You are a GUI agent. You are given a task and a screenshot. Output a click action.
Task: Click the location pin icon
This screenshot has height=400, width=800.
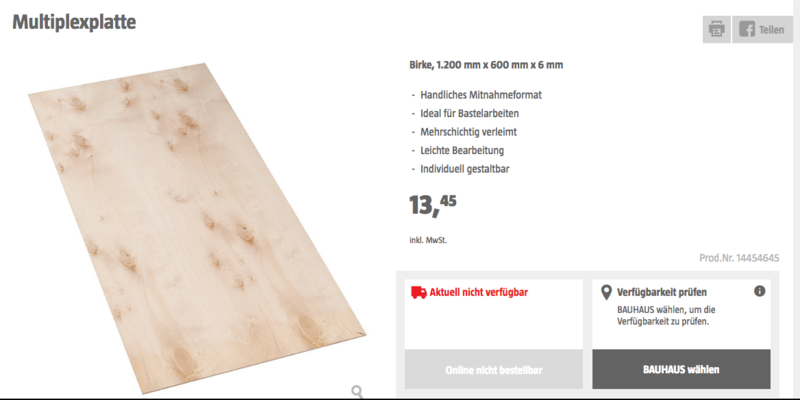pyautogui.click(x=606, y=293)
